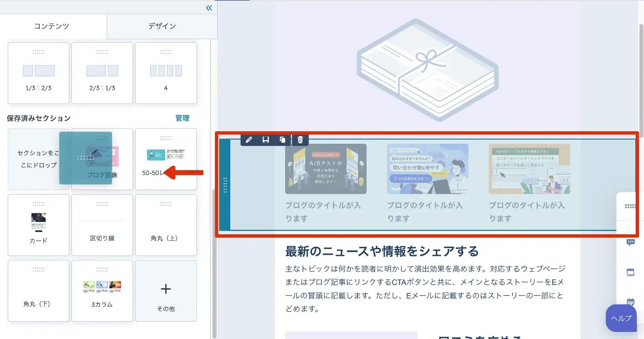Click the body paragraph beginning 主なトピックは
This screenshot has height=339, width=644.
[425, 289]
